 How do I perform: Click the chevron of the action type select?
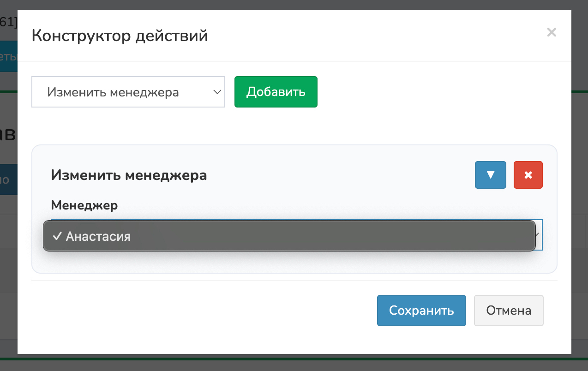(x=217, y=92)
